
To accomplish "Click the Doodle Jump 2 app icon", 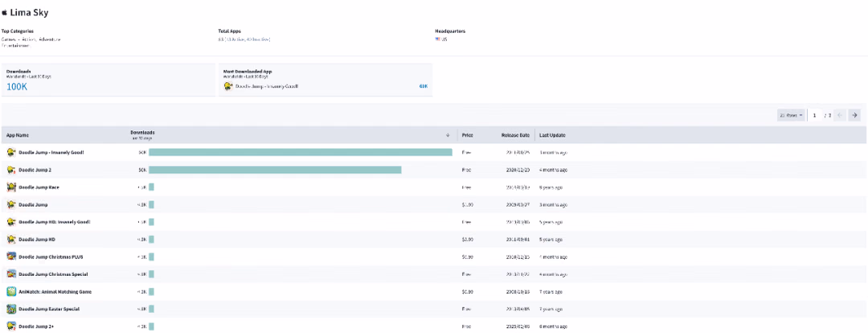I will point(11,170).
